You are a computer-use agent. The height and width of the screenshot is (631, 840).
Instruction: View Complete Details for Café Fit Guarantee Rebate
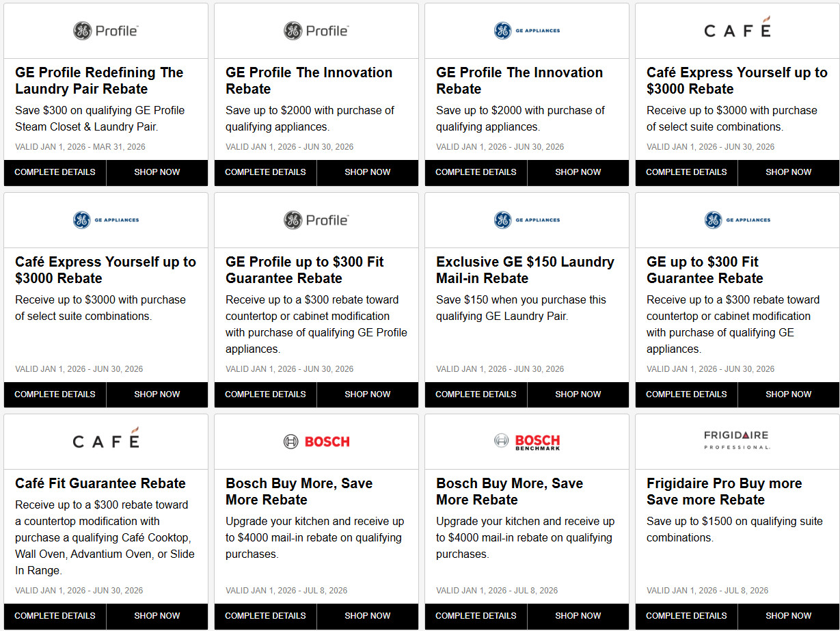point(55,616)
